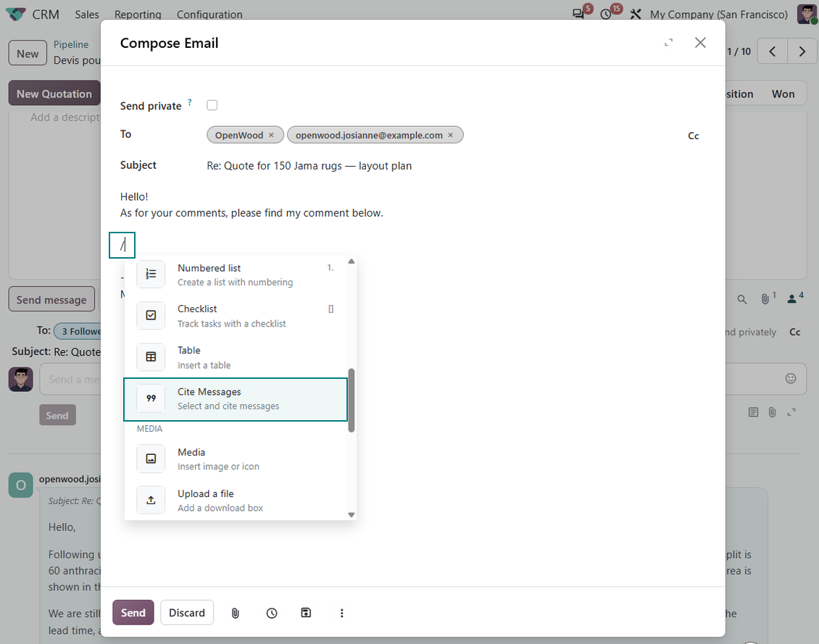Open My Company (San Francisco) switcher
The width and height of the screenshot is (819, 644).
(x=719, y=14)
